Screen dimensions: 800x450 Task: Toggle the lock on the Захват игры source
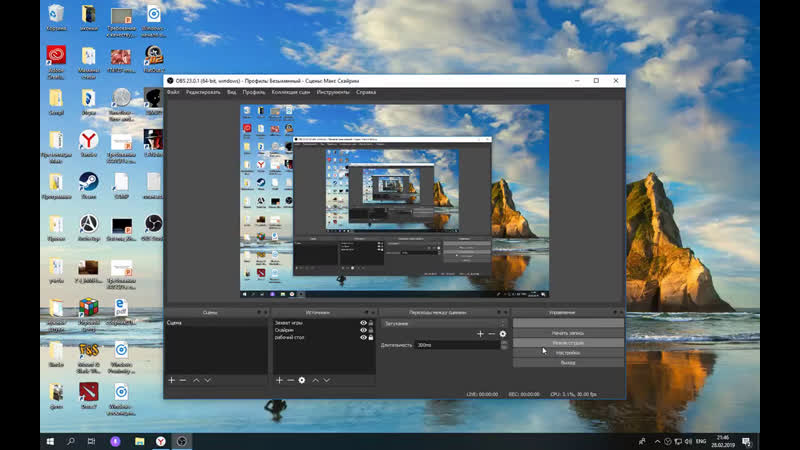(x=371, y=323)
